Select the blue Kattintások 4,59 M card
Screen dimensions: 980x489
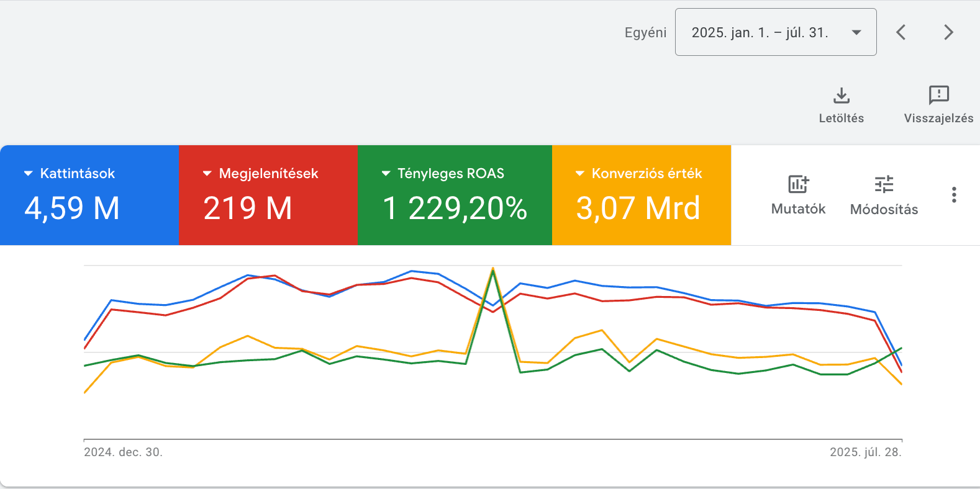[89, 208]
